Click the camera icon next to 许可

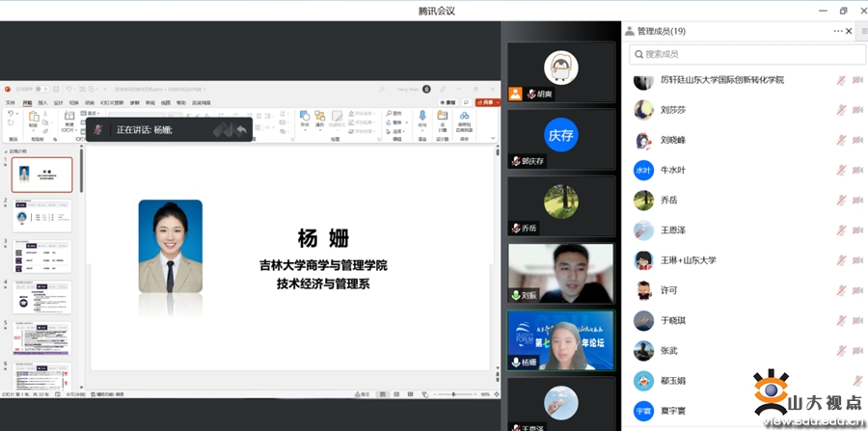856,290
